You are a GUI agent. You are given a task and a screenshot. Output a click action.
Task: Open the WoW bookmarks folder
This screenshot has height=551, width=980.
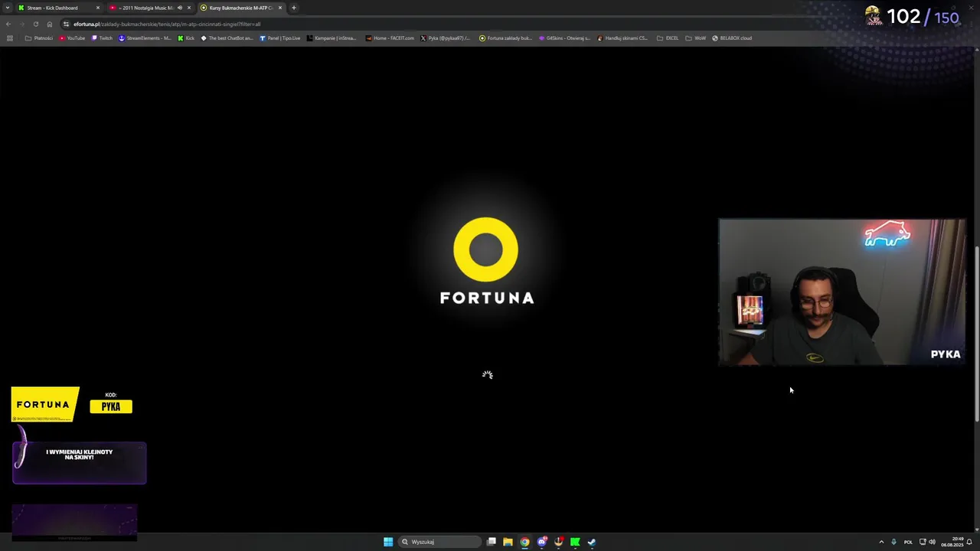[695, 38]
